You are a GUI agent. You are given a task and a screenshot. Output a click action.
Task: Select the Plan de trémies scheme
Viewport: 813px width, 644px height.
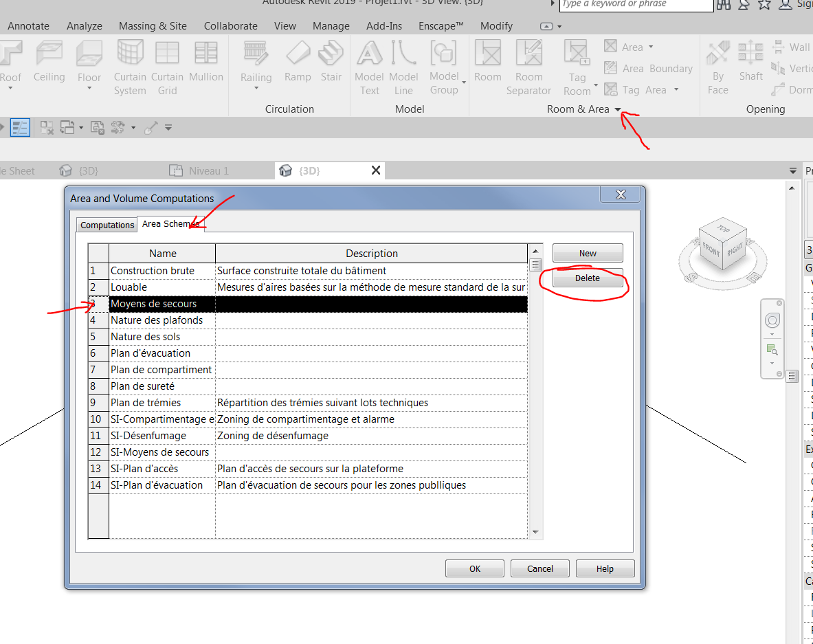click(308, 403)
